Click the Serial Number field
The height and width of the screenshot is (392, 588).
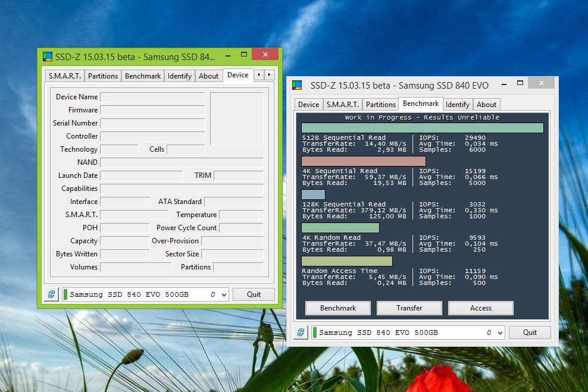click(152, 123)
